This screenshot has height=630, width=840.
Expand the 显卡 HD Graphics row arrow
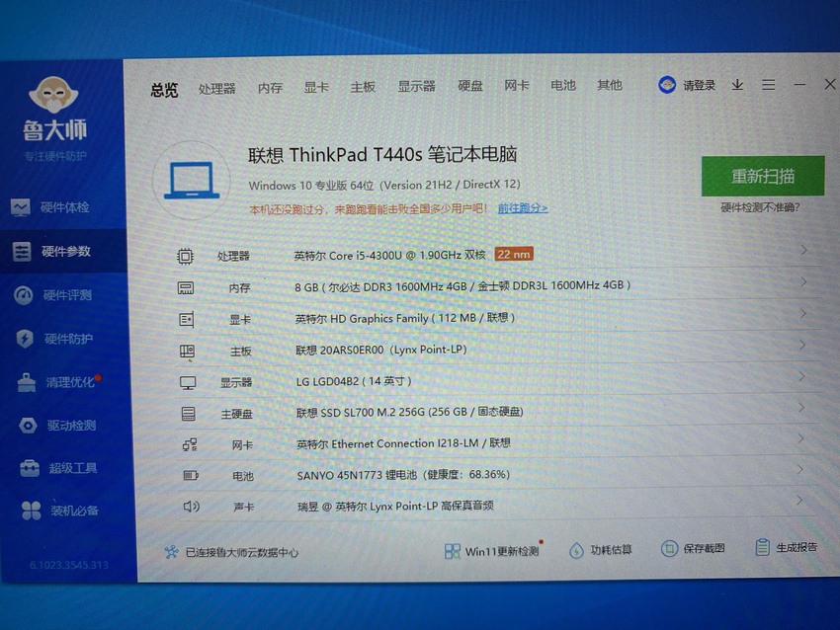click(x=803, y=314)
